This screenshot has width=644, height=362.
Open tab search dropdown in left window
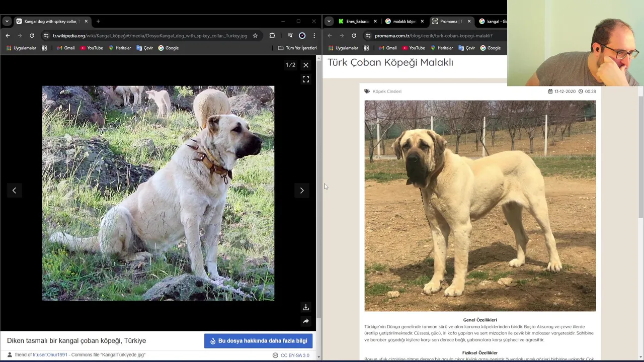click(7, 21)
